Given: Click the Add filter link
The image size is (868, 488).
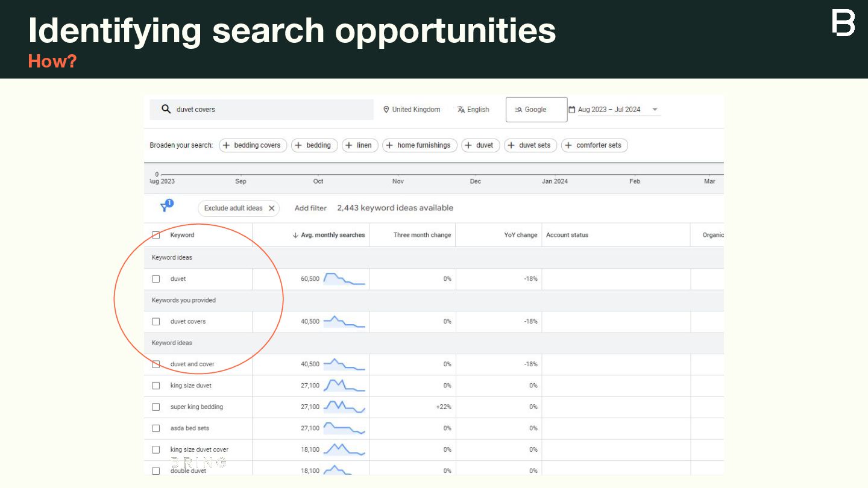Looking at the screenshot, I should 310,208.
